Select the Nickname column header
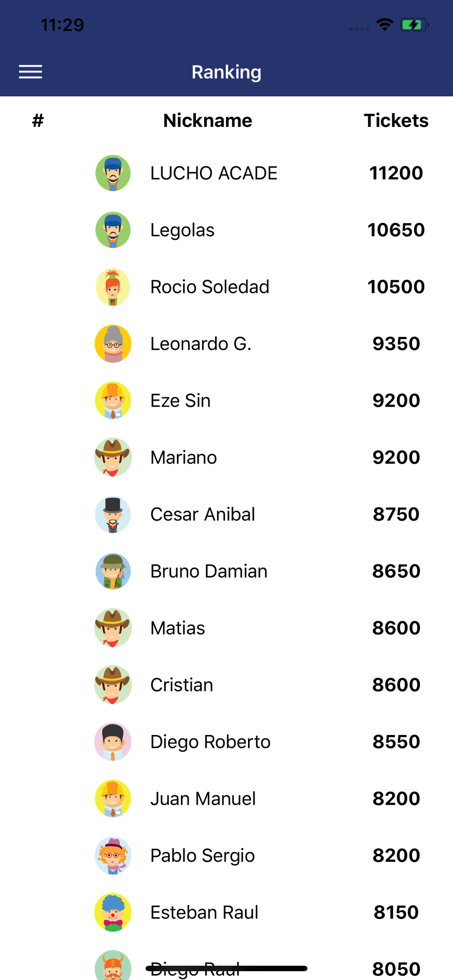This screenshot has height=980, width=453. 207,121
